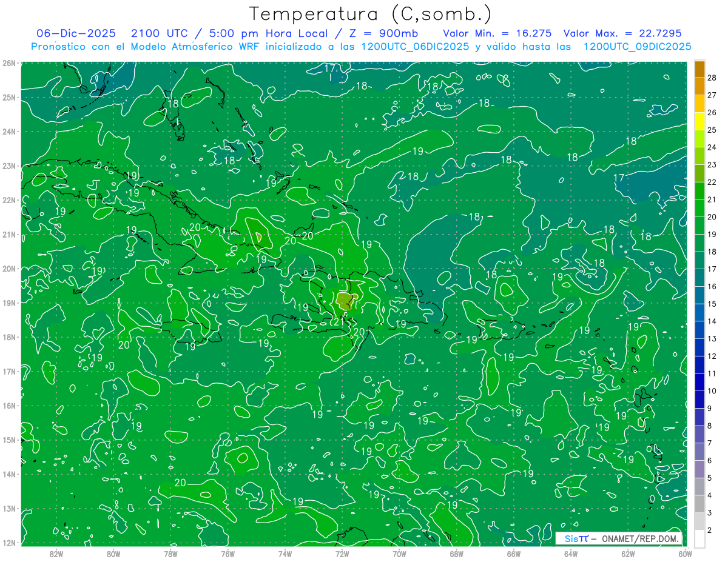Click the "23N" latitude axis label

[x=9, y=166]
